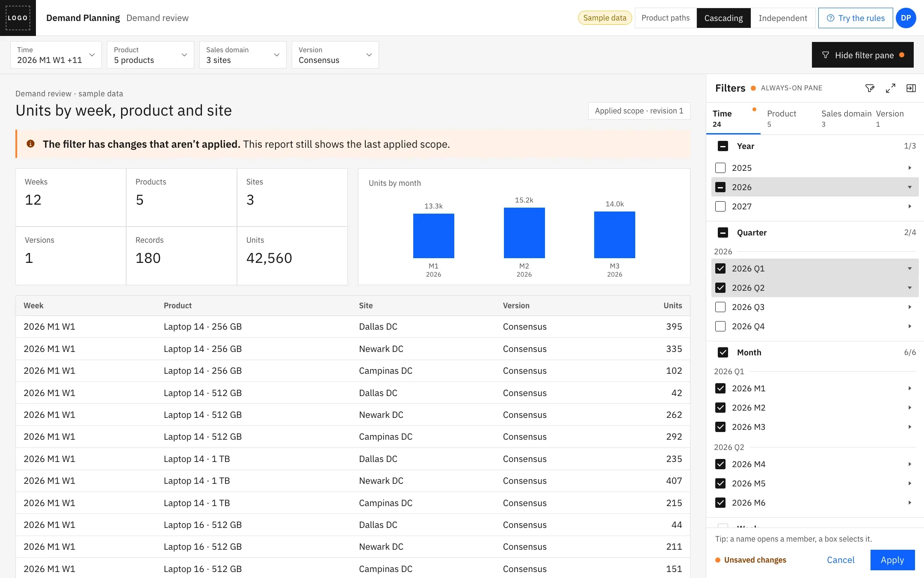Click Hide filter pane button
This screenshot has width=924, height=578.
863,55
